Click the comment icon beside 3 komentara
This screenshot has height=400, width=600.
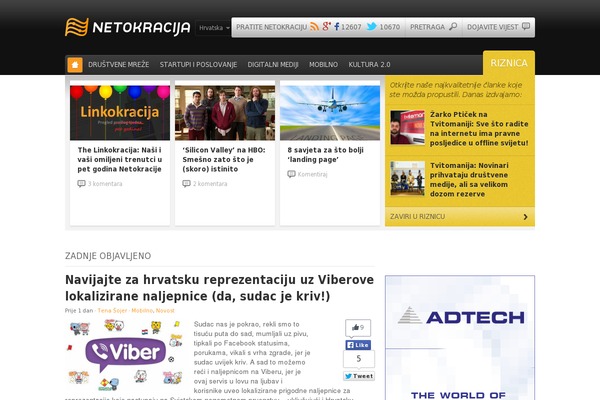tap(81, 184)
